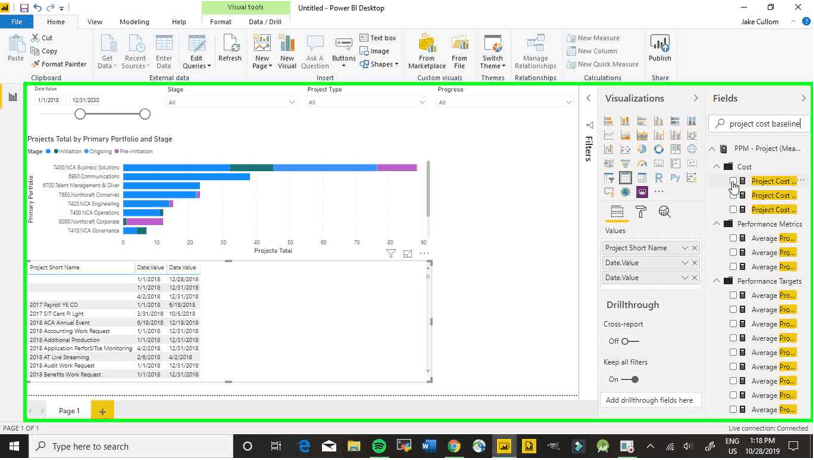
Task: Open the Format tab under Visual tools
Action: tap(221, 22)
